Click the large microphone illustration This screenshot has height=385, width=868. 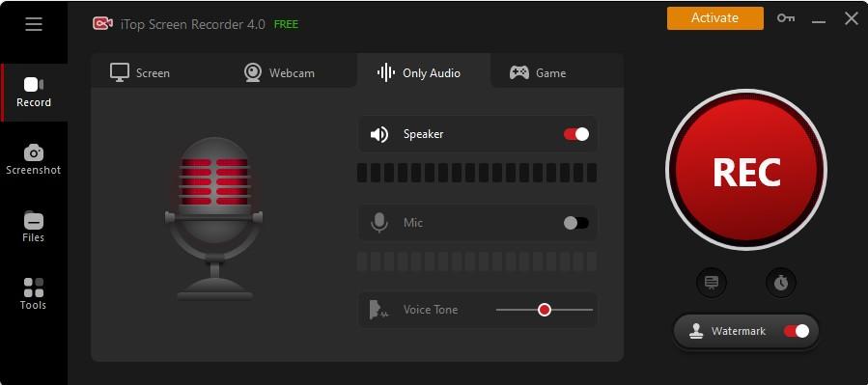coord(213,218)
